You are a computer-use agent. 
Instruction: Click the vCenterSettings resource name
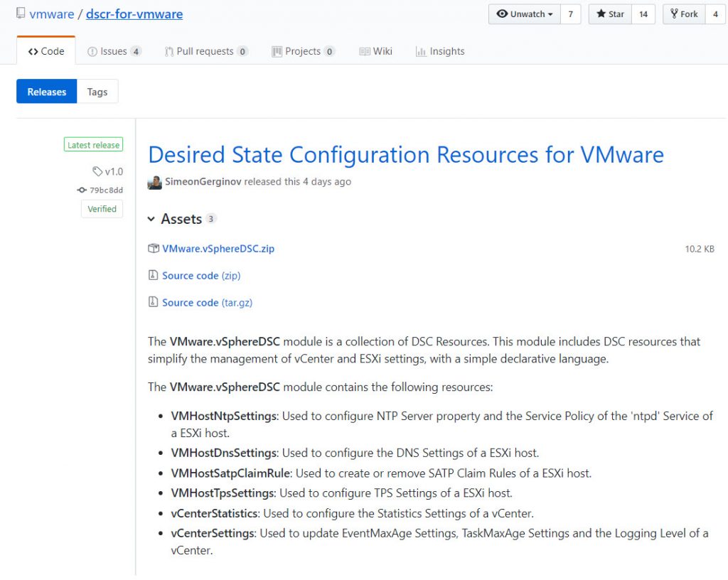tap(213, 533)
